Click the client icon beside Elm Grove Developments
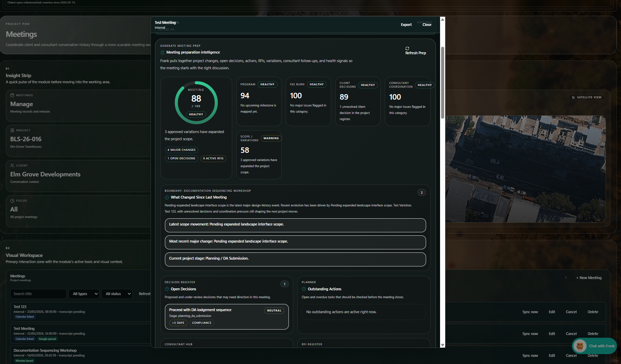Screen dimensions: 621x364 [x=13, y=165]
